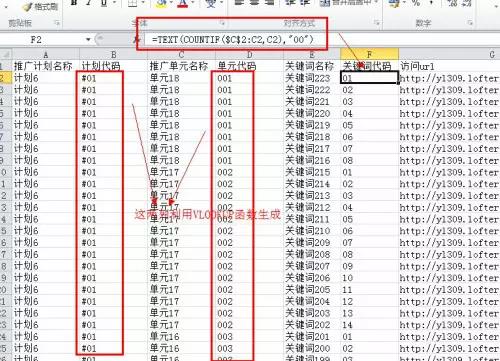Screen dimensions: 500x361
Task: Click URL cell in 关键词200 row
Action: [449, 348]
